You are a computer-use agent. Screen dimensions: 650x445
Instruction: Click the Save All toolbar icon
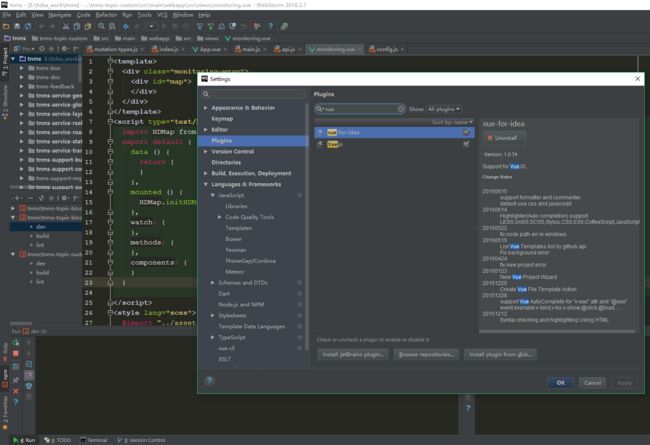[x=17, y=27]
